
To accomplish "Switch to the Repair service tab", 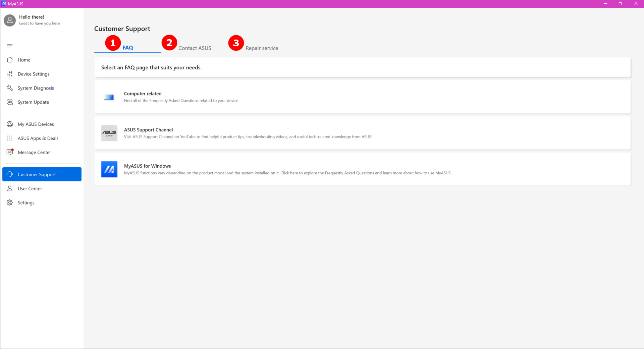I will 262,48.
